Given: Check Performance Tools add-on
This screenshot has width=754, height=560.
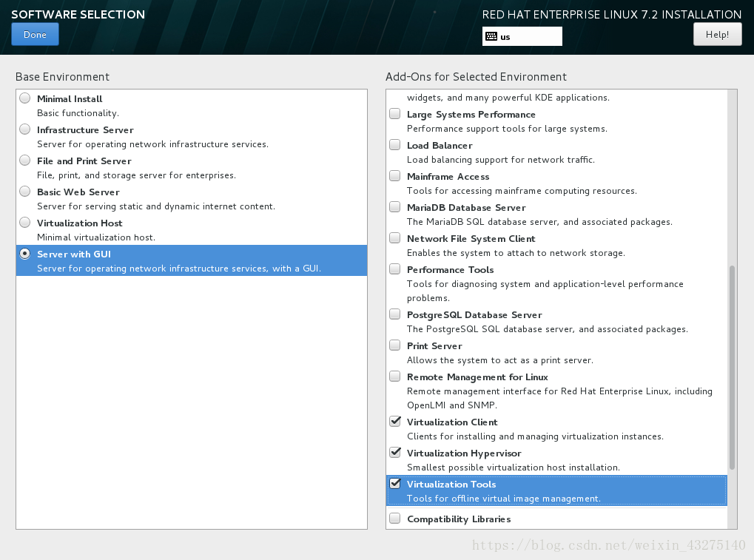Looking at the screenshot, I should [x=395, y=269].
